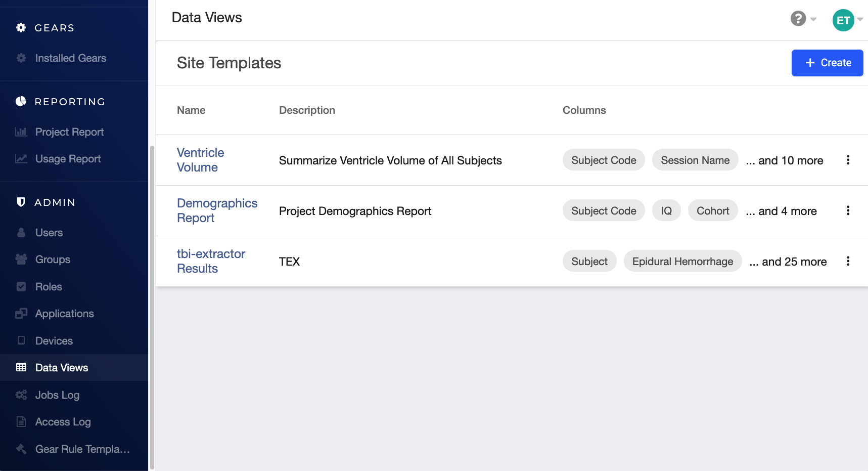
Task: Navigate to Applications
Action: point(65,313)
